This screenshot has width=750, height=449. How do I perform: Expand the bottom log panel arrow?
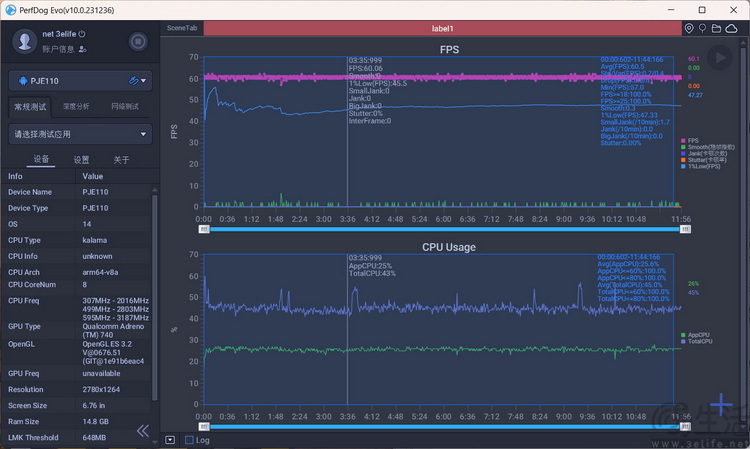coord(170,439)
